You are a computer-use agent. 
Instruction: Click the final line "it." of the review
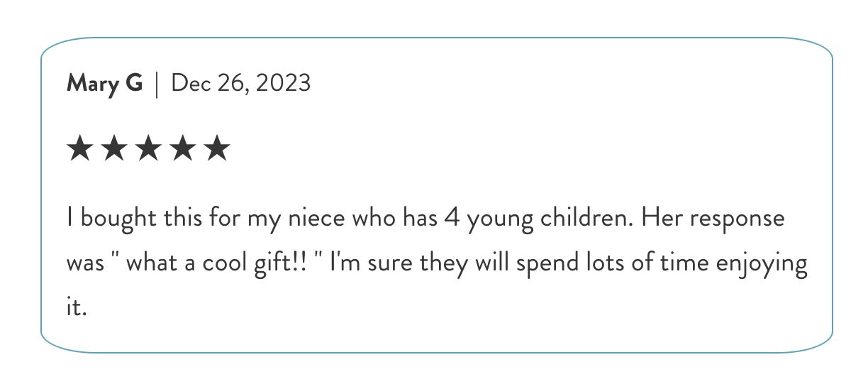[76, 309]
